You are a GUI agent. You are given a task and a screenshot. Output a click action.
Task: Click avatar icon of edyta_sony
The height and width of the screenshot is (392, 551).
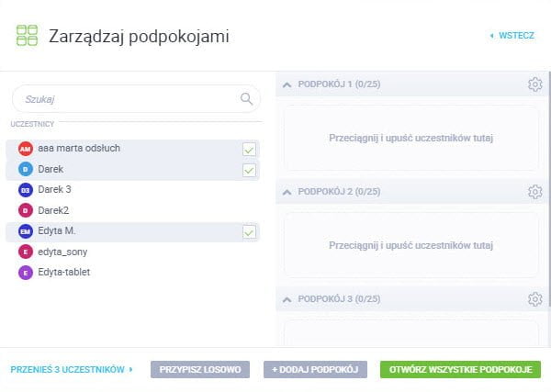(x=25, y=252)
